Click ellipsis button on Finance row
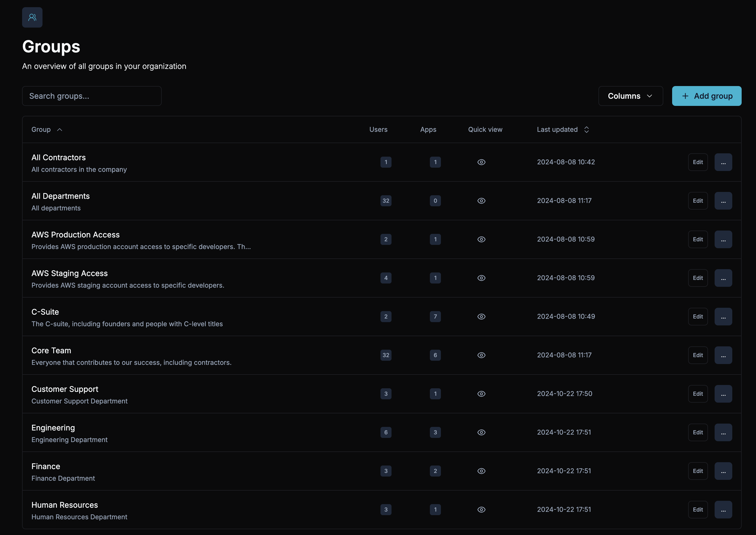The height and width of the screenshot is (535, 756). pyautogui.click(x=723, y=471)
